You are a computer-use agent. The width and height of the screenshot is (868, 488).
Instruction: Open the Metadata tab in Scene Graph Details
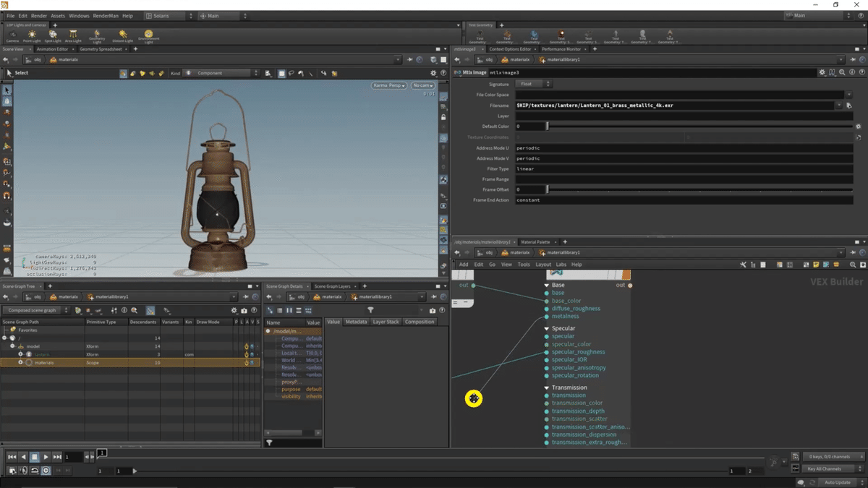(x=356, y=322)
